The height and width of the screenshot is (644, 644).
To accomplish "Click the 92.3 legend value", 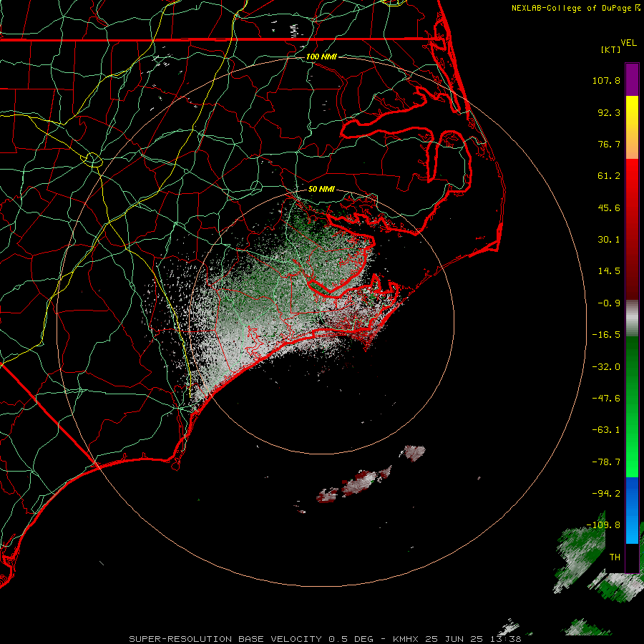I will 609,112.
